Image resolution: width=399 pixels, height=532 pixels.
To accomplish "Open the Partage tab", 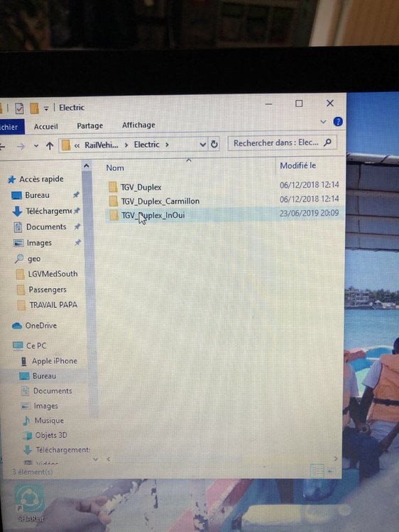I will [x=90, y=126].
